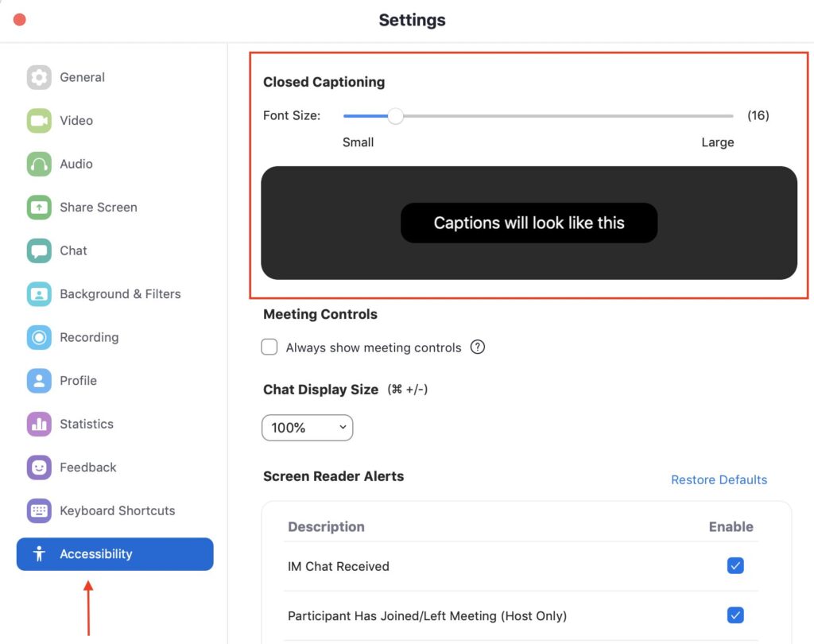Click the Recording icon
The height and width of the screenshot is (644, 814).
click(x=39, y=337)
